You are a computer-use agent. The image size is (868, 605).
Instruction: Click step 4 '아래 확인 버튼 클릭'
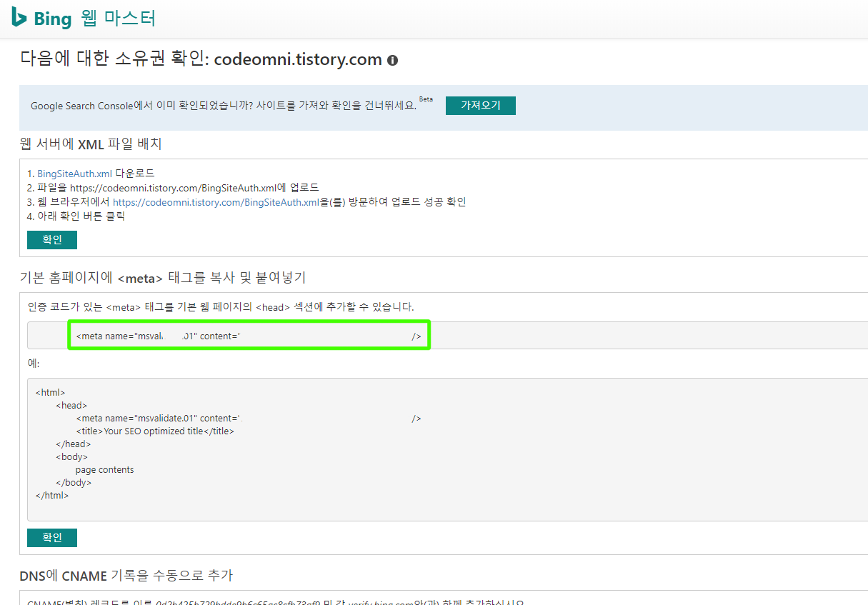coord(76,216)
